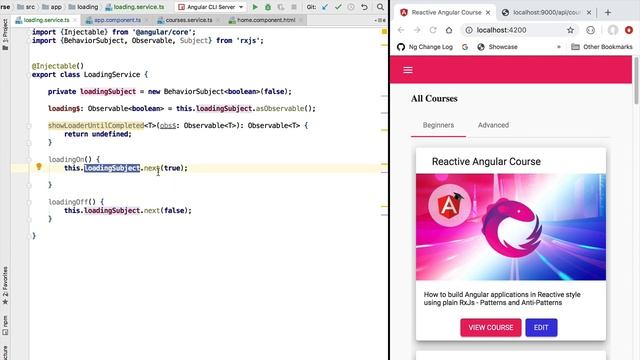Run the Angular CLI Server configuration
640x360 pixels.
coord(255,7)
